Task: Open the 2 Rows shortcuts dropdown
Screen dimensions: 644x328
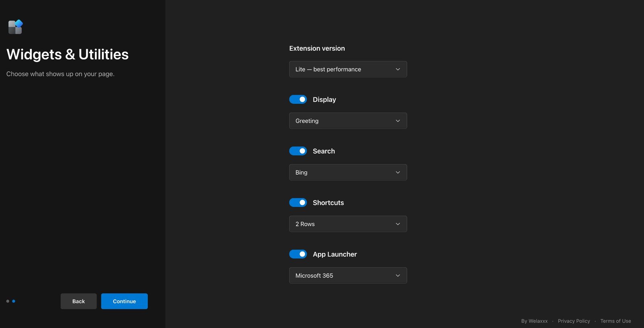Action: tap(348, 224)
